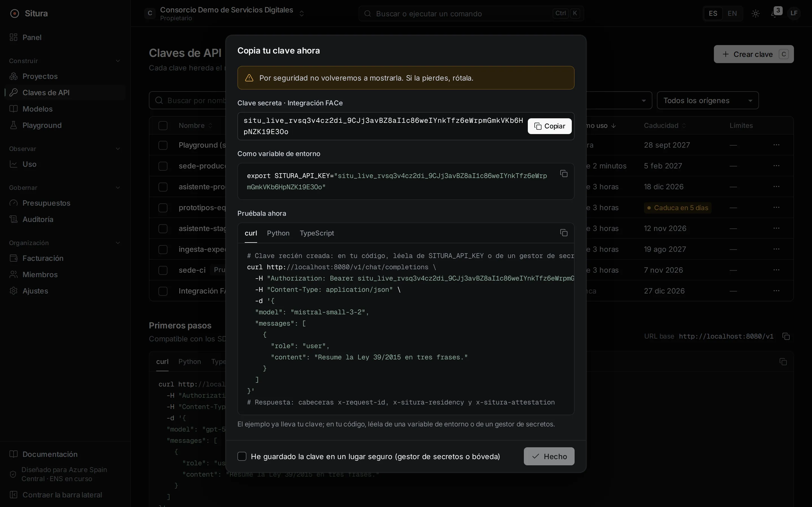812x507 pixels.
Task: Click the Copiar button for the secret key
Action: pos(549,126)
